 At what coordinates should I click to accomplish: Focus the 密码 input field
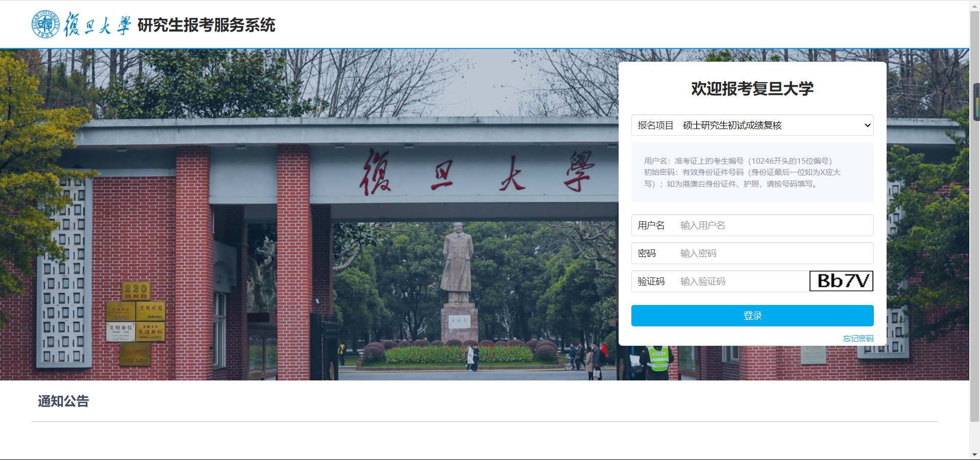[x=752, y=253]
